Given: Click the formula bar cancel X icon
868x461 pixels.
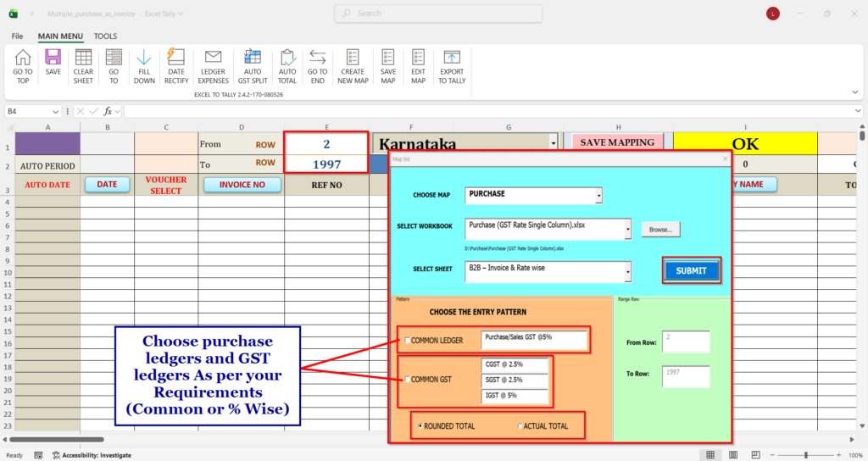Looking at the screenshot, I should click(81, 111).
